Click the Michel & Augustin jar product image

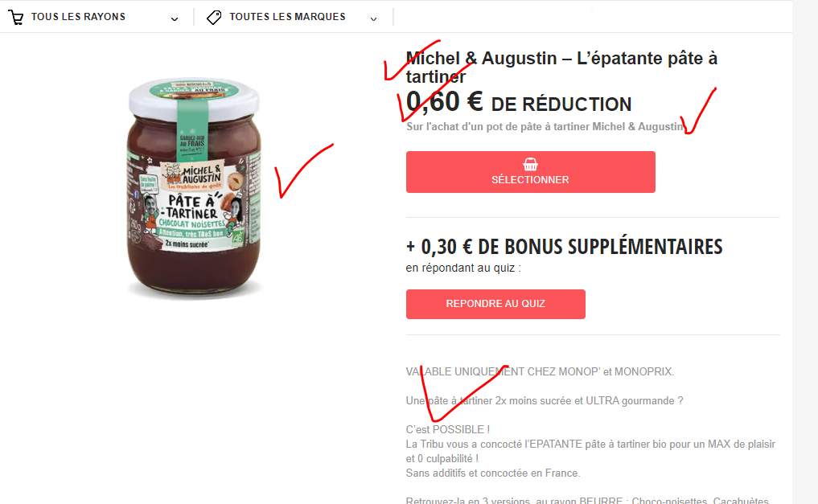coord(194,187)
